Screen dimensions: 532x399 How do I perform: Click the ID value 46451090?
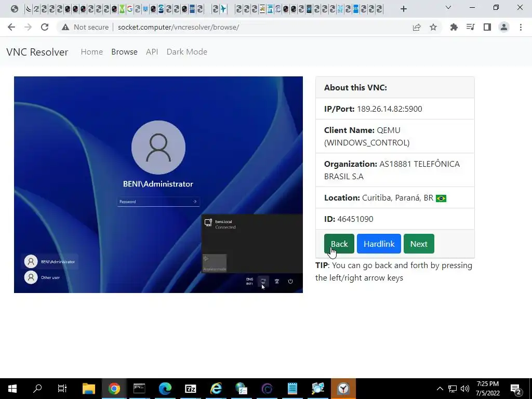pos(355,219)
